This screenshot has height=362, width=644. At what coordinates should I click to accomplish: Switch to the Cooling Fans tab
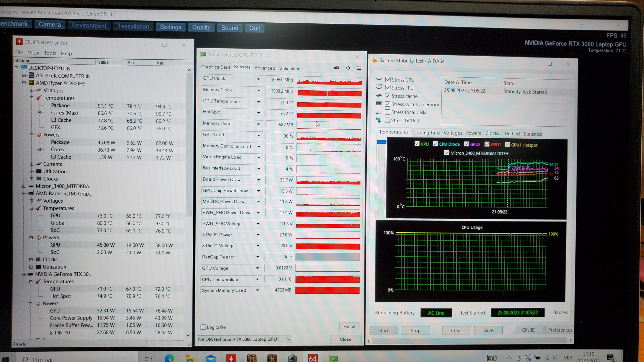(426, 133)
